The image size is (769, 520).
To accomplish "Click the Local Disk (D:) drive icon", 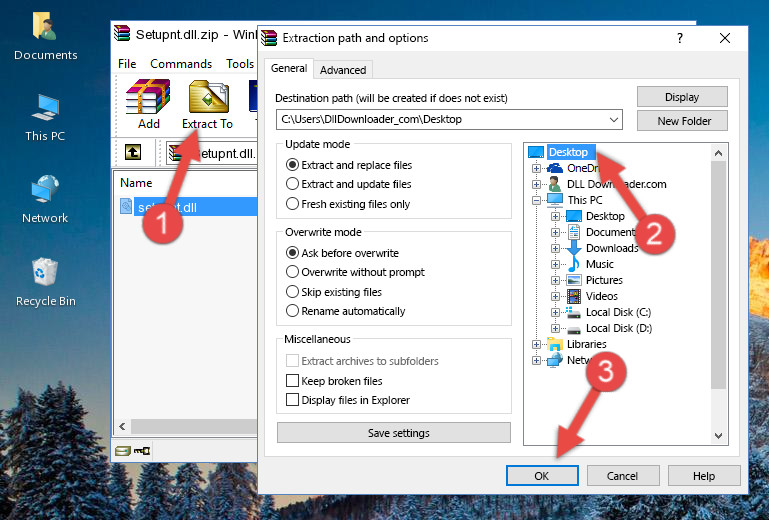I will (x=574, y=329).
